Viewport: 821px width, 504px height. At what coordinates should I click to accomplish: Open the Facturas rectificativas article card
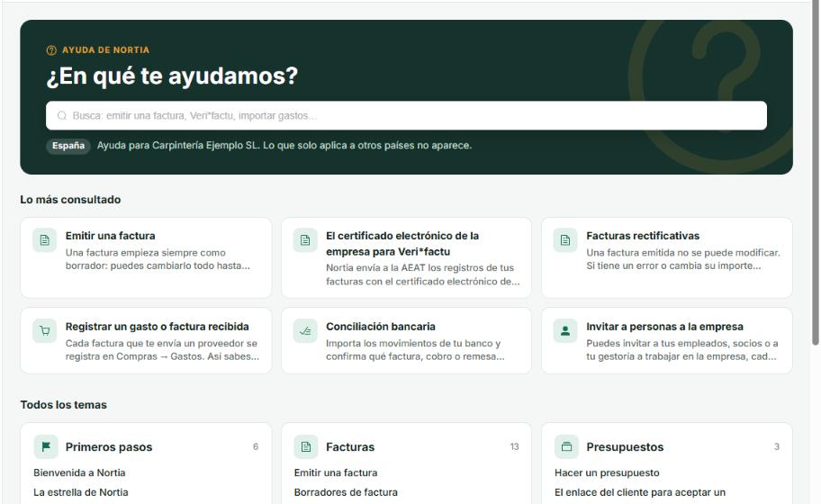[x=666, y=257]
